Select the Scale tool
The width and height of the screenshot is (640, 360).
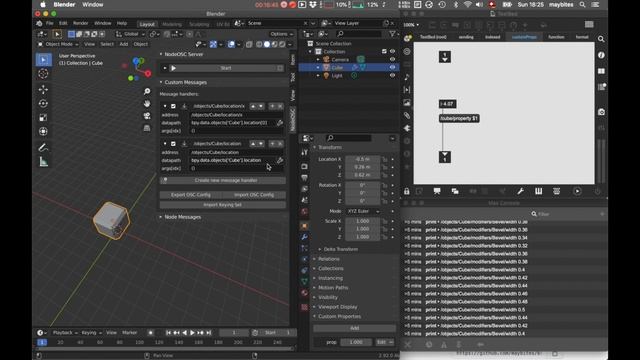(43, 118)
